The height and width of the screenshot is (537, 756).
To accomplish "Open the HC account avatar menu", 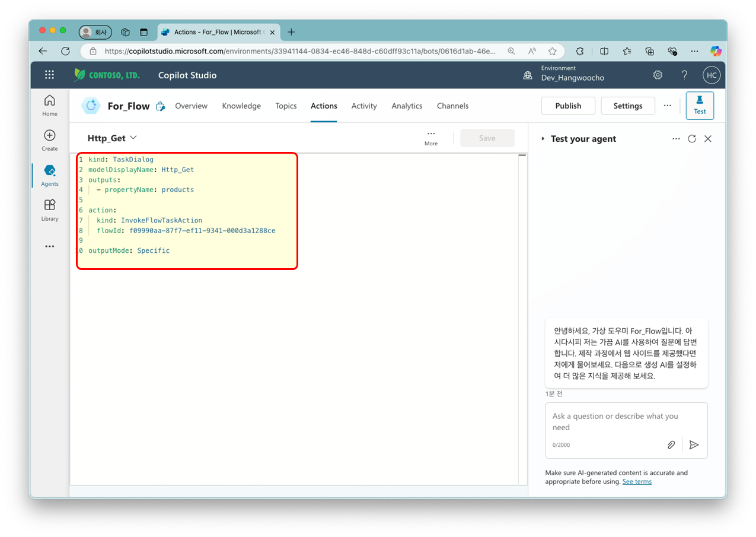I will point(711,75).
